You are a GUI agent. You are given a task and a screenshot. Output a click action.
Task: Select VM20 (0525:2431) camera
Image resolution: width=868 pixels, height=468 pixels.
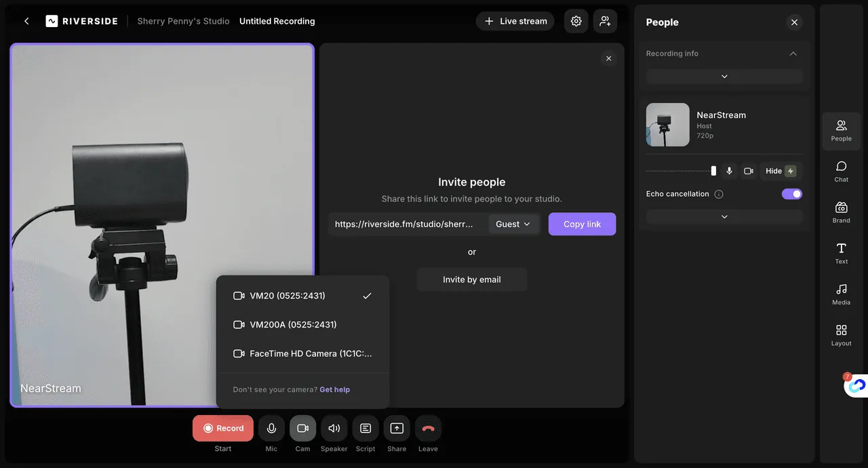[302, 296]
